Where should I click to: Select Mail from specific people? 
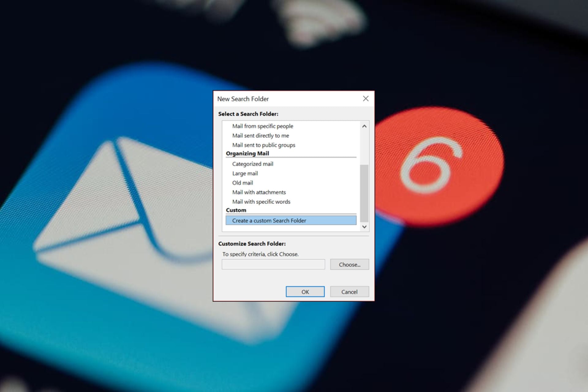point(262,126)
